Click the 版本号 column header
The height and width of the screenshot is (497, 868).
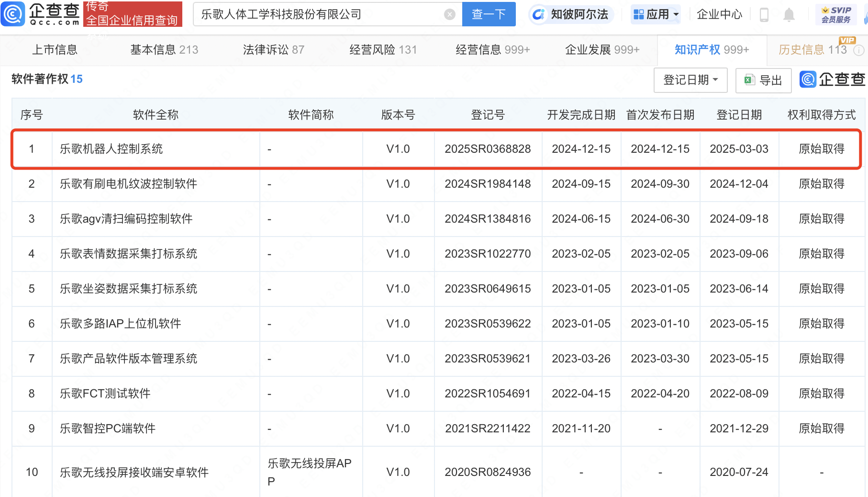398,115
